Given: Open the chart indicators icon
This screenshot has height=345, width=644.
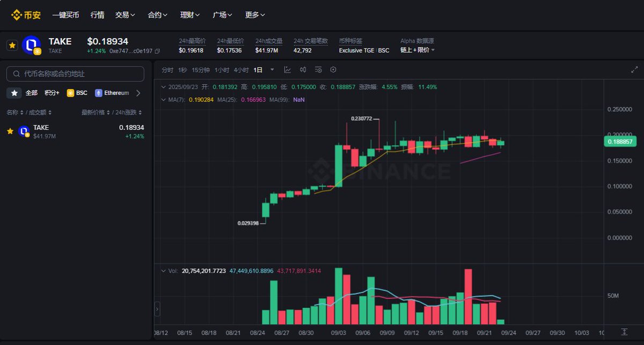Looking at the screenshot, I should click(x=288, y=70).
